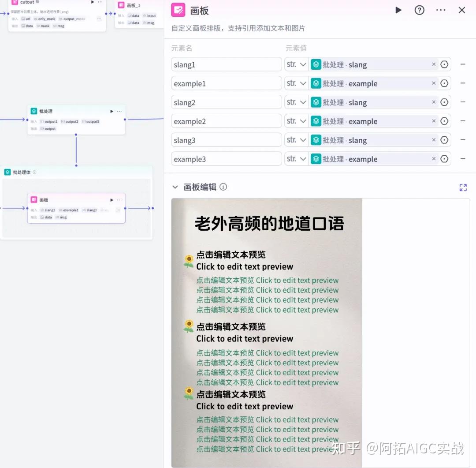This screenshot has height=468, width=476.
Task: Open more options in 画板 panel header
Action: coord(441,10)
